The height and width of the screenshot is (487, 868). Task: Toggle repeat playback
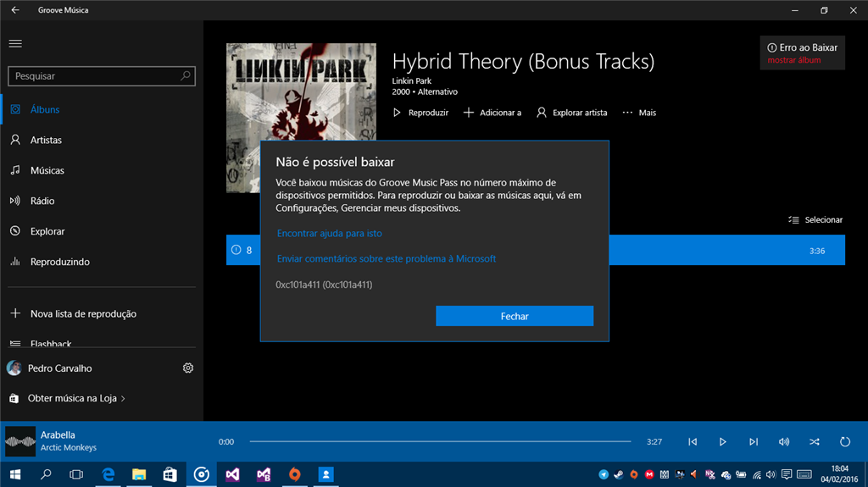845,441
